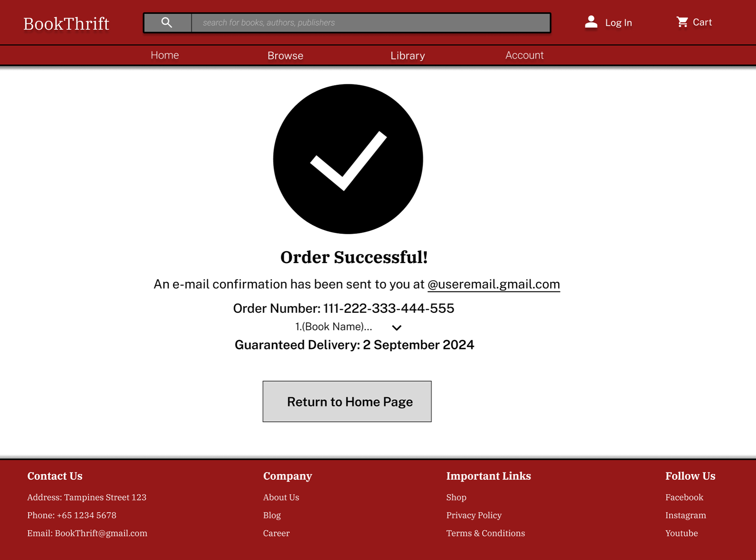Viewport: 756px width, 560px height.
Task: Open the Privacy Policy footer link
Action: pos(474,515)
